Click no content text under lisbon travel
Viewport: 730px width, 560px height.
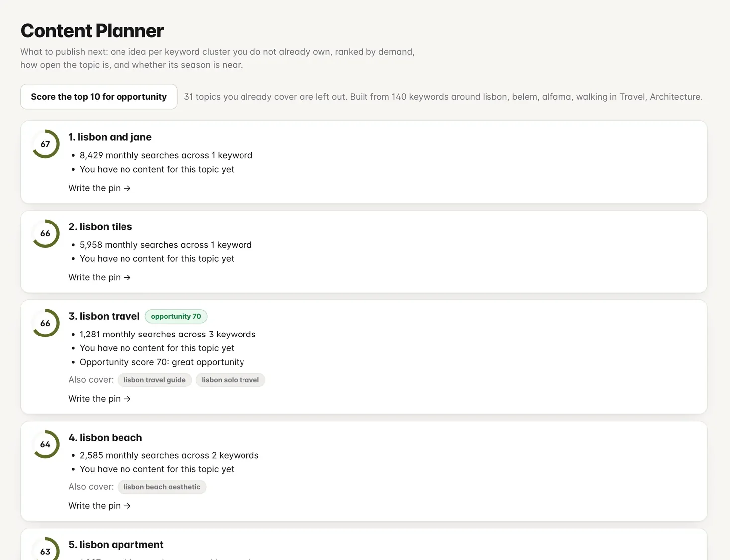click(157, 348)
